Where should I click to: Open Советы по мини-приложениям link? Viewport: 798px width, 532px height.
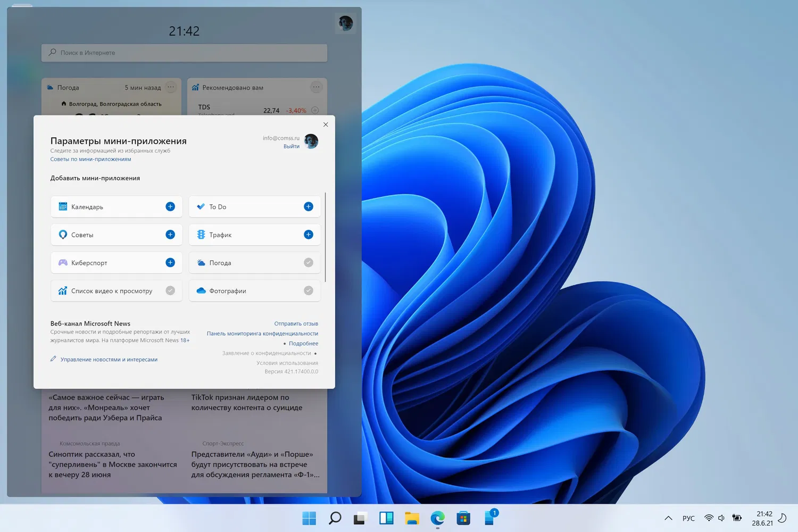pyautogui.click(x=90, y=159)
